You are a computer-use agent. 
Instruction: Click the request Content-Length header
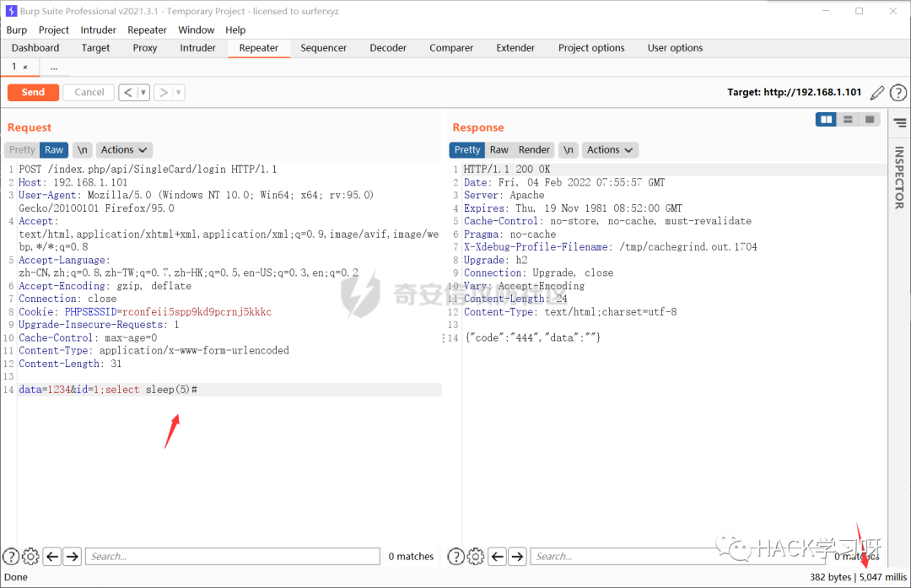click(70, 364)
